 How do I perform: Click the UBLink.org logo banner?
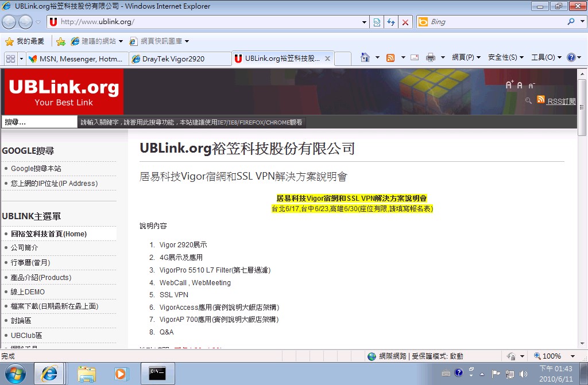64,92
